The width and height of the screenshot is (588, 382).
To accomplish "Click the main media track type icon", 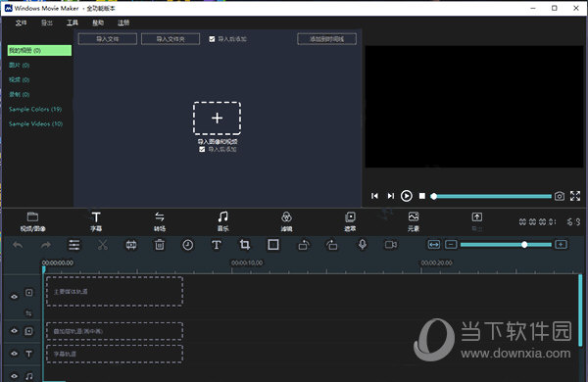I will point(28,293).
